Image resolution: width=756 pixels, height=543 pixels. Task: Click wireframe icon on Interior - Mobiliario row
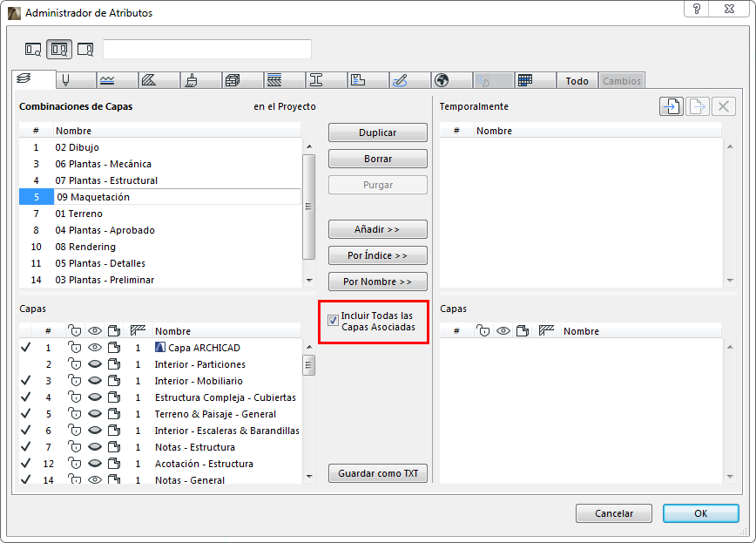[x=114, y=381]
